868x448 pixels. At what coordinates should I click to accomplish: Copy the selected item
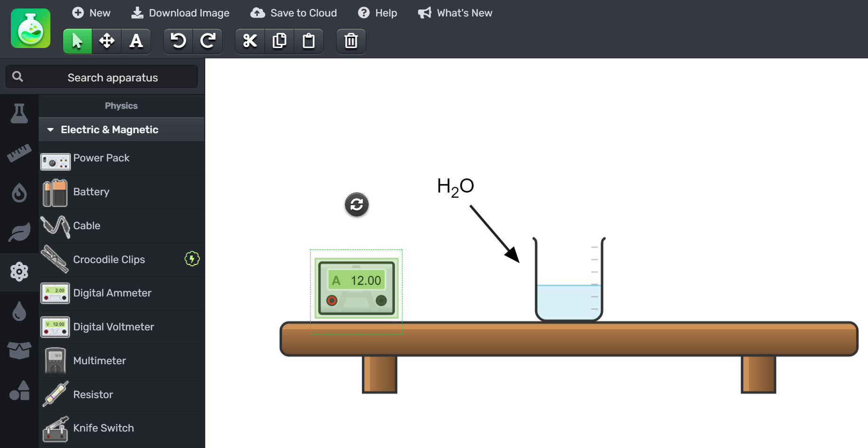pos(280,41)
